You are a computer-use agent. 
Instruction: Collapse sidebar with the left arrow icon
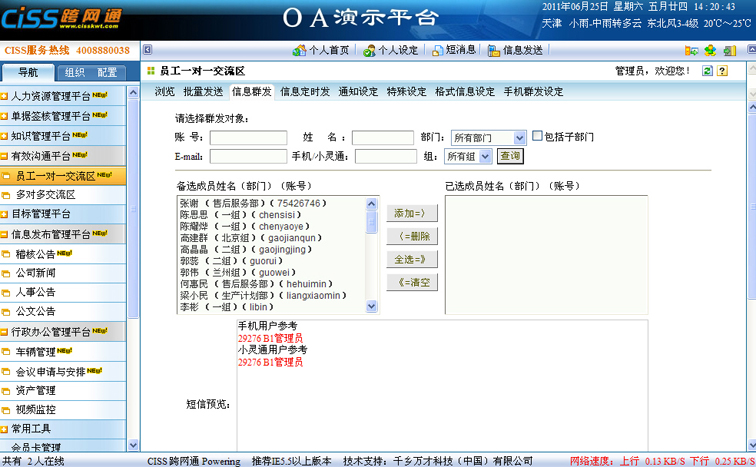(147, 50)
